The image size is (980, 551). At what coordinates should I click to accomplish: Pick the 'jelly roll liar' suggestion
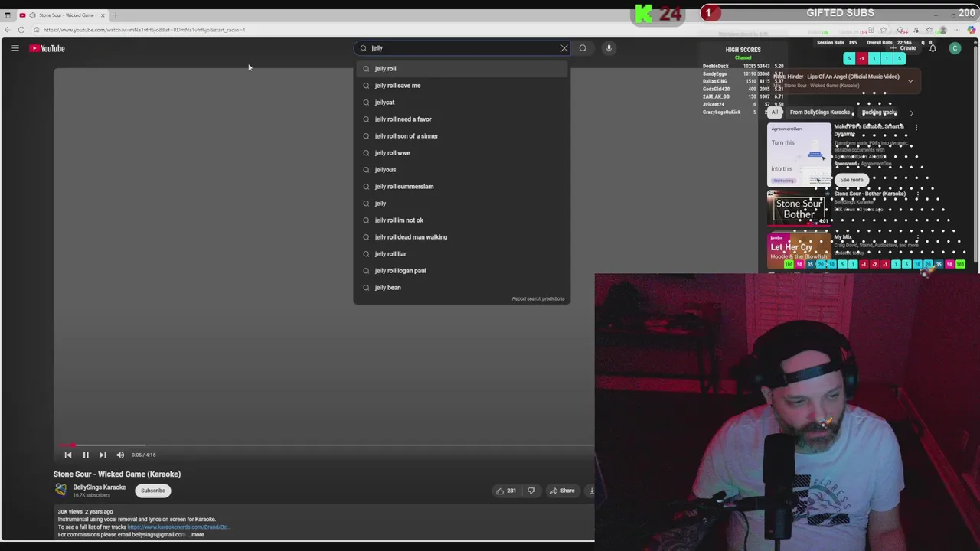click(461, 254)
